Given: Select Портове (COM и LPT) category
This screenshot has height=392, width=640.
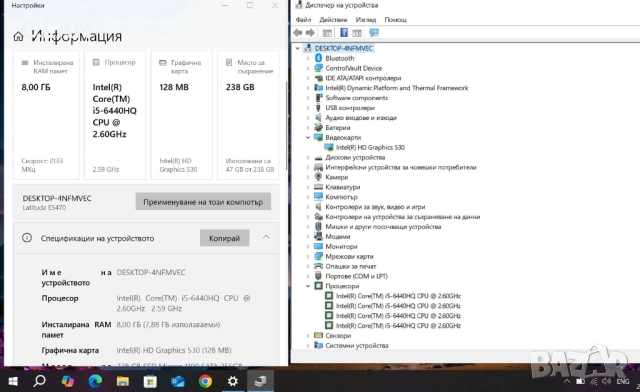Looking at the screenshot, I should click(356, 276).
